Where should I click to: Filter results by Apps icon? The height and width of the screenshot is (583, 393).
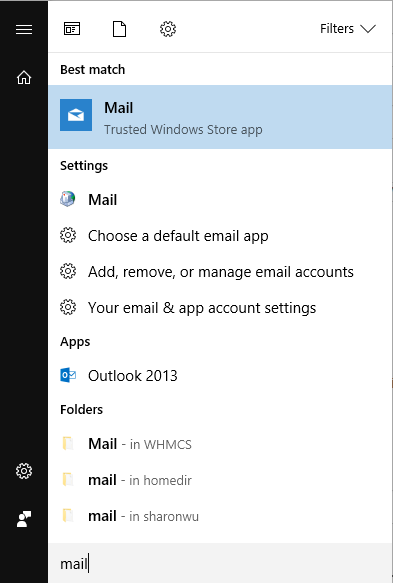tap(72, 29)
